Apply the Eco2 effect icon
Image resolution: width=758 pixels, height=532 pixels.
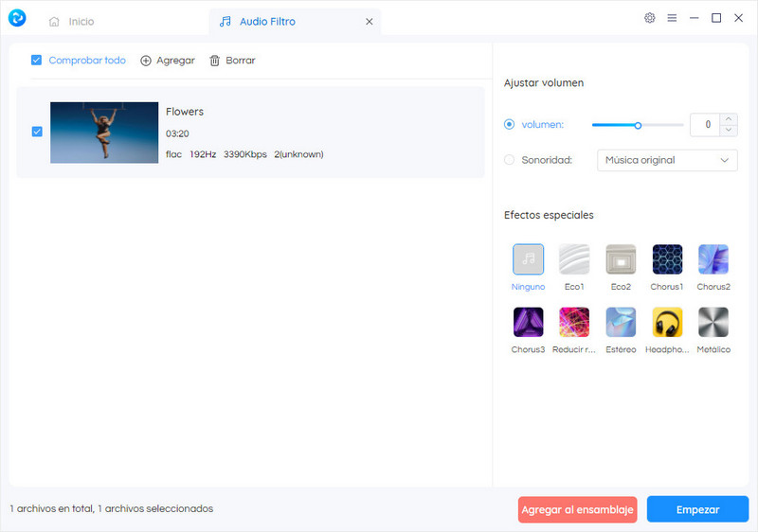point(621,259)
